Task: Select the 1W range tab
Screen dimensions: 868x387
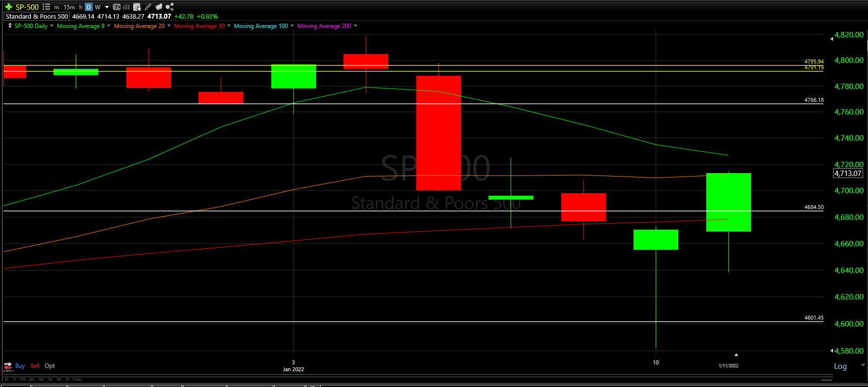Action: (58, 380)
